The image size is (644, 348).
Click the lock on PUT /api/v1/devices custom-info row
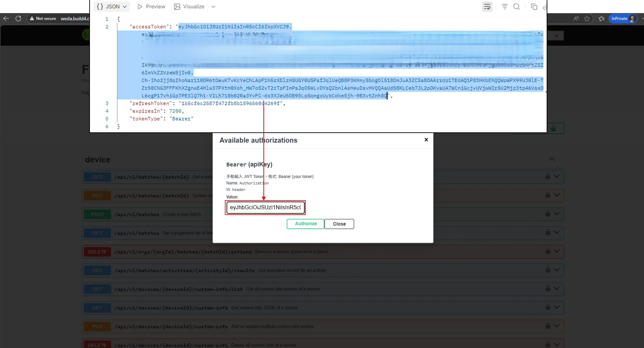pyautogui.click(x=547, y=325)
